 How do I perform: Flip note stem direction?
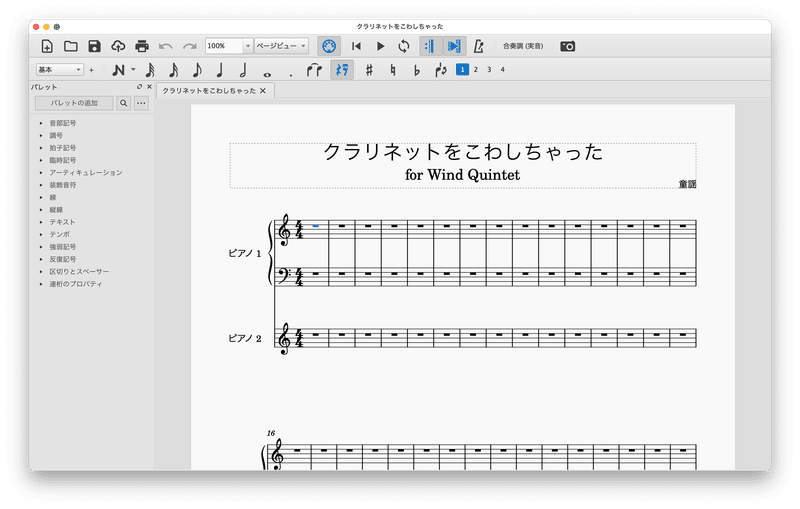440,70
